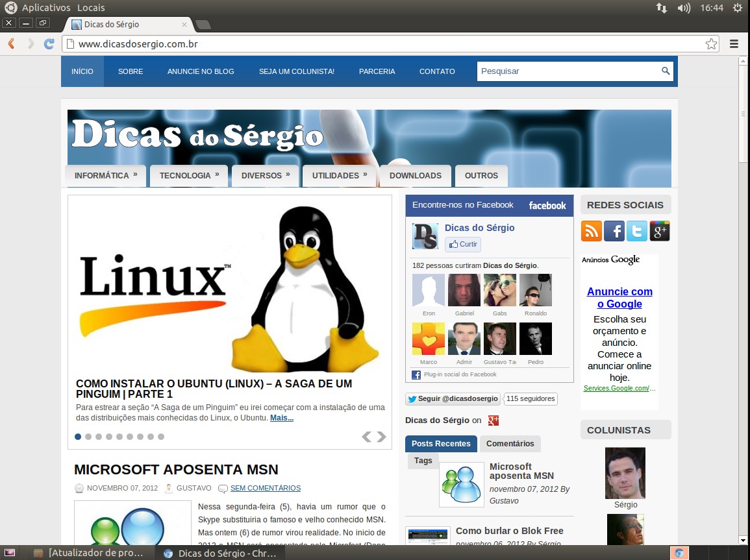Open the Chrome menu icon
Screen dimensions: 750x560
(x=734, y=44)
